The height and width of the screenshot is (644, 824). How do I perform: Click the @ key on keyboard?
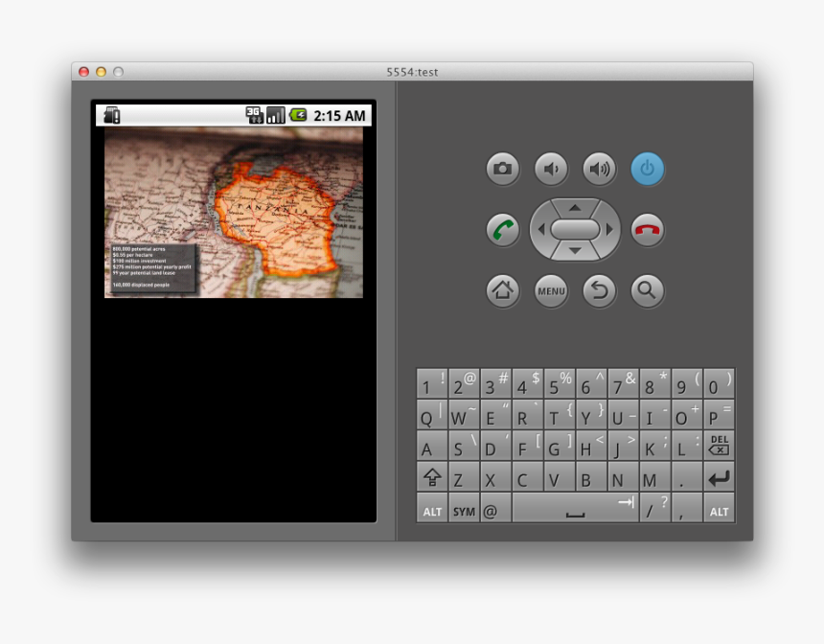click(495, 507)
